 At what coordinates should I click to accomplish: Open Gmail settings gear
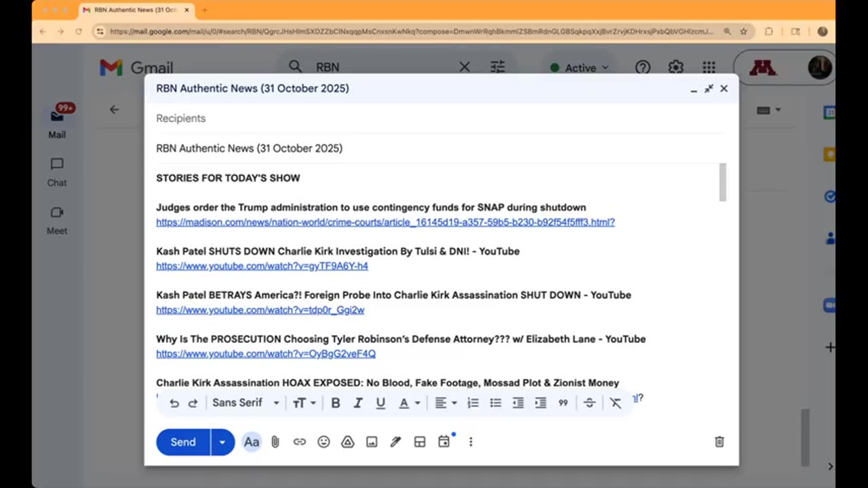[x=675, y=67]
